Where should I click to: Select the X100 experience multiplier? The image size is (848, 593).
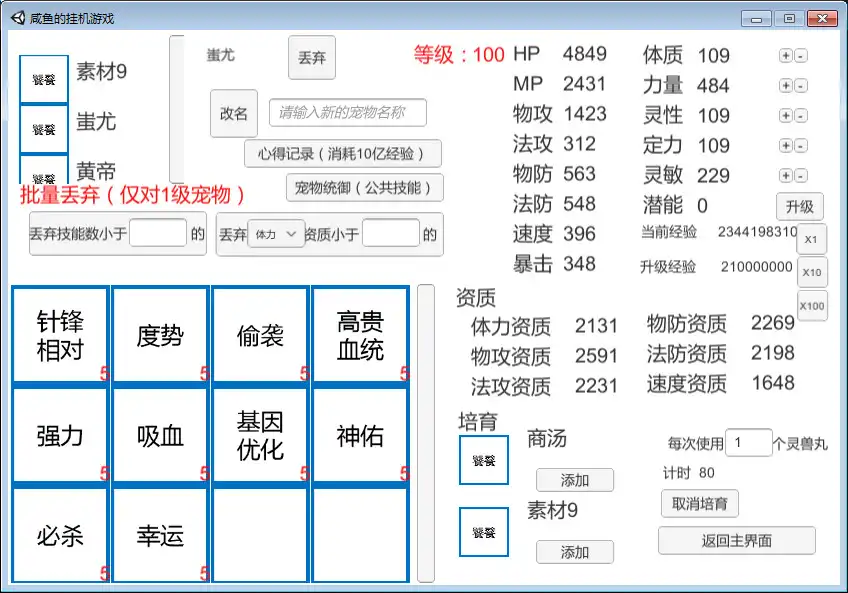coord(812,306)
